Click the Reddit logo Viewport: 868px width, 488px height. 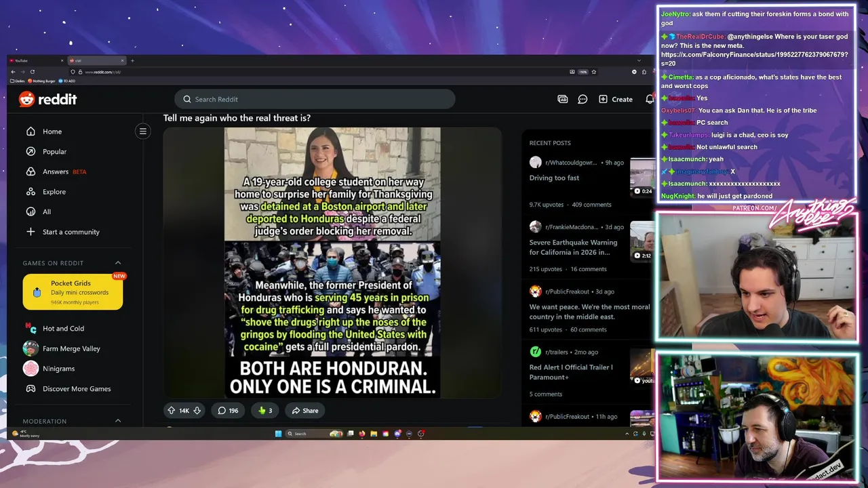point(47,99)
